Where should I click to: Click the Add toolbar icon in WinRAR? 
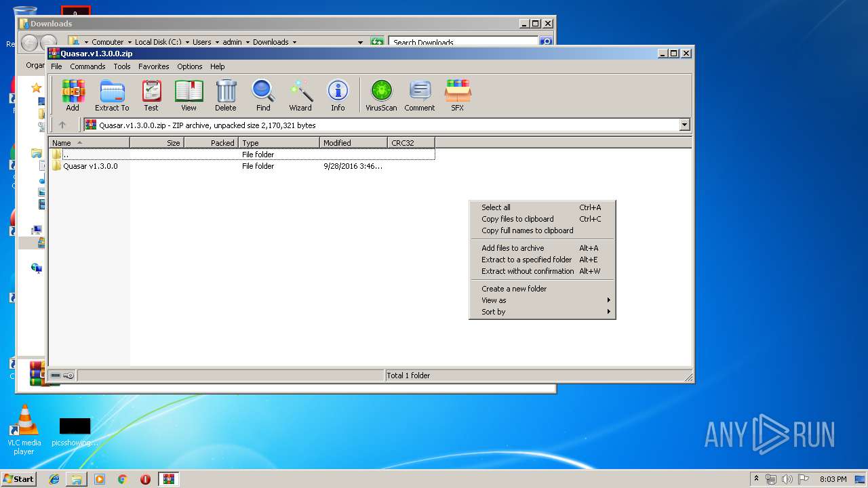73,96
